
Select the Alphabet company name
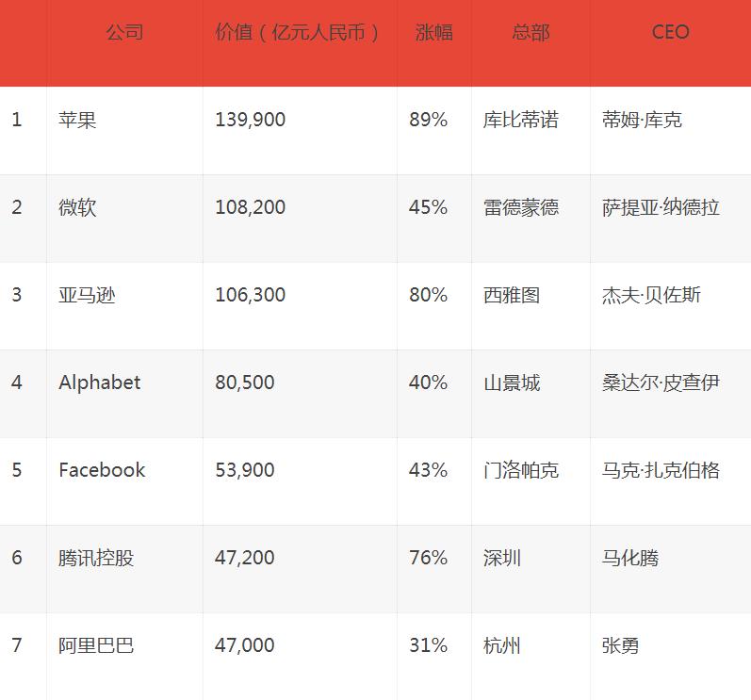click(99, 383)
